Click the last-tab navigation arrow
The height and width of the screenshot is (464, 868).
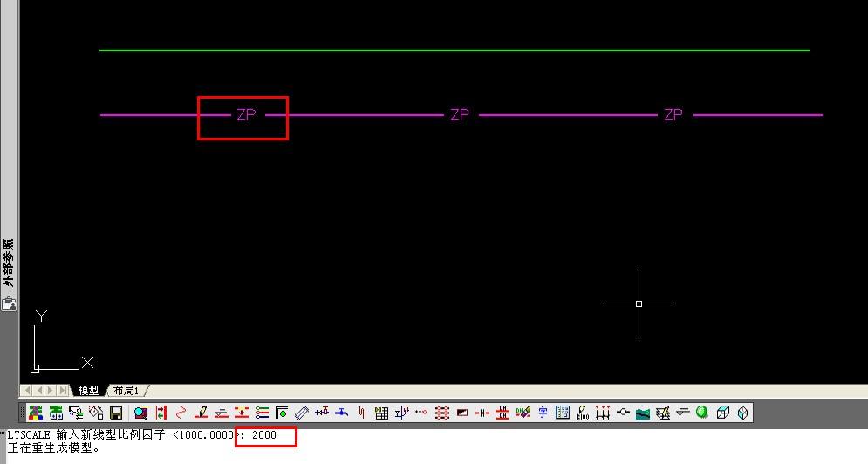(x=64, y=391)
